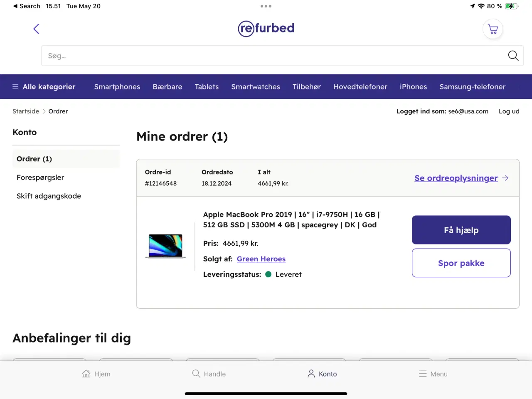Click the green Leveret status dot
Viewport: 532px width, 399px height.
[x=268, y=274]
